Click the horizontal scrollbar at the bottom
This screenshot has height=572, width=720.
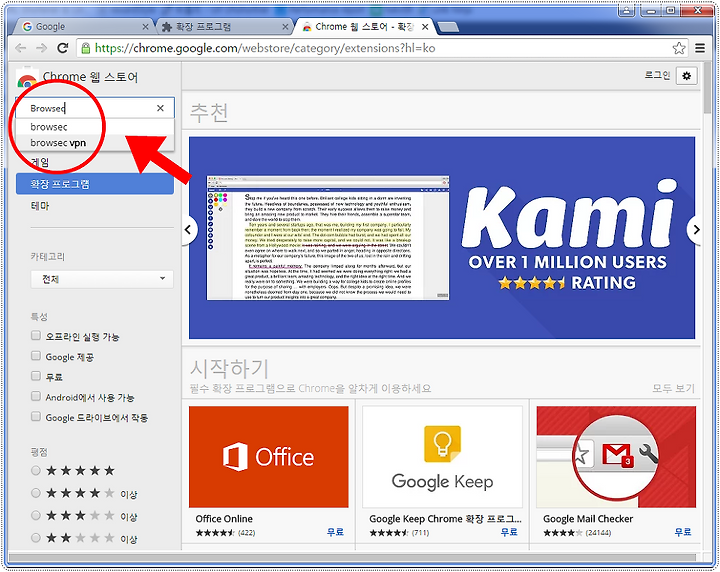(x=353, y=557)
